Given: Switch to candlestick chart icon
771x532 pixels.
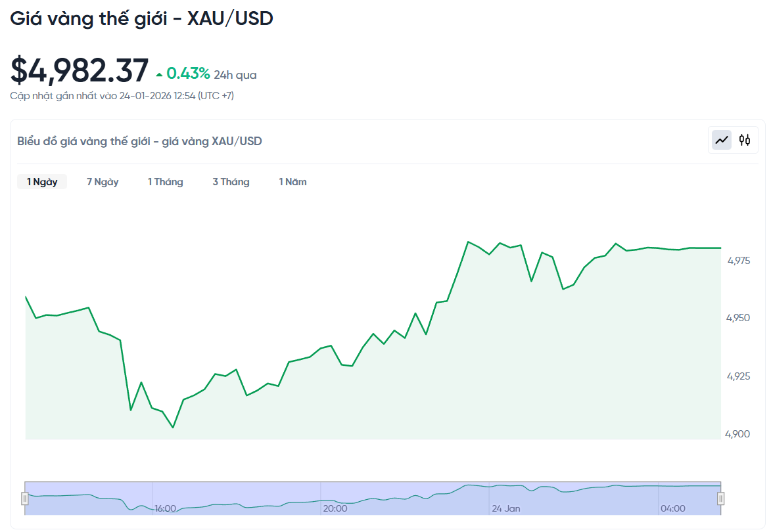Looking at the screenshot, I should coord(745,140).
